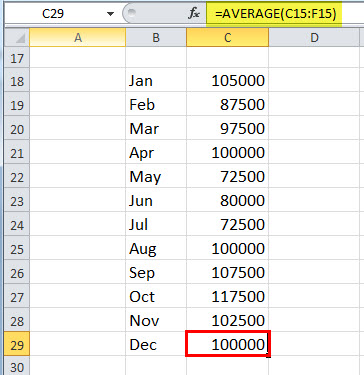Screen dimensions: 364x375
Task: Click the cell containing Nov
Action: click(x=156, y=320)
